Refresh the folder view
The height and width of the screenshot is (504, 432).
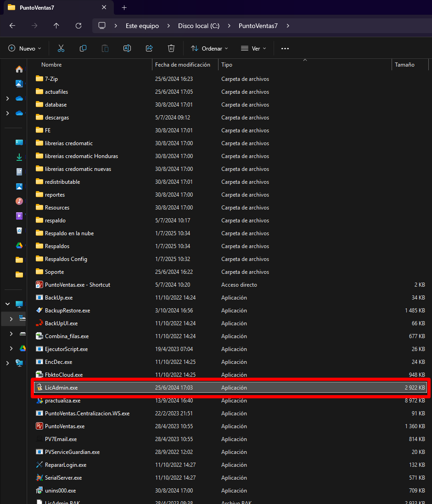point(79,26)
